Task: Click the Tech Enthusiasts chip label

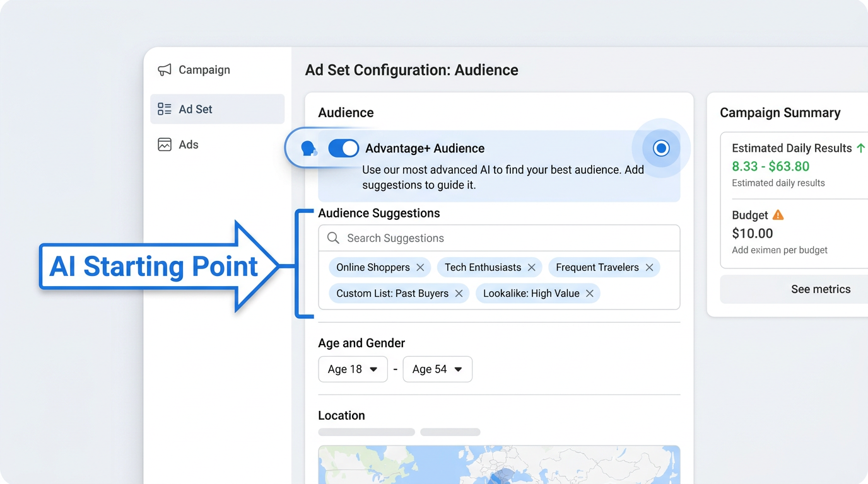Action: coord(483,267)
